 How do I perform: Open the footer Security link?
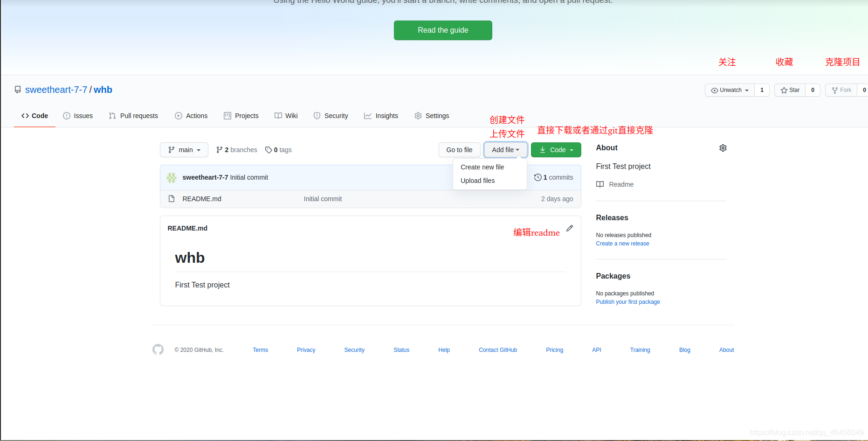click(x=354, y=350)
